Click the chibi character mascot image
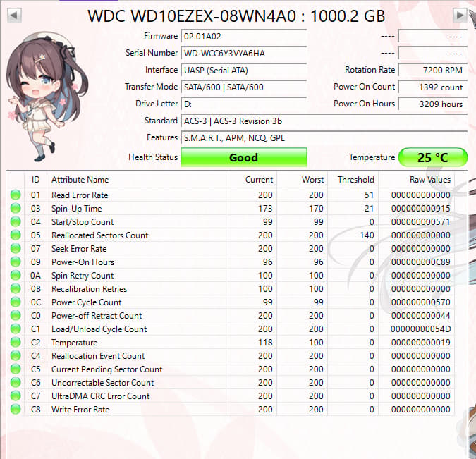 coord(47,97)
